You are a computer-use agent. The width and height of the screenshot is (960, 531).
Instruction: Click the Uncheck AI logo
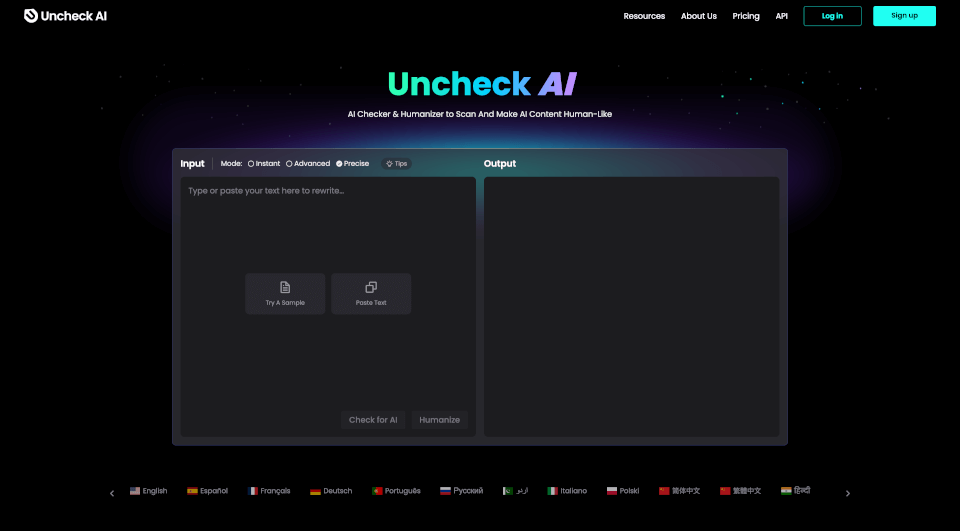tap(66, 16)
